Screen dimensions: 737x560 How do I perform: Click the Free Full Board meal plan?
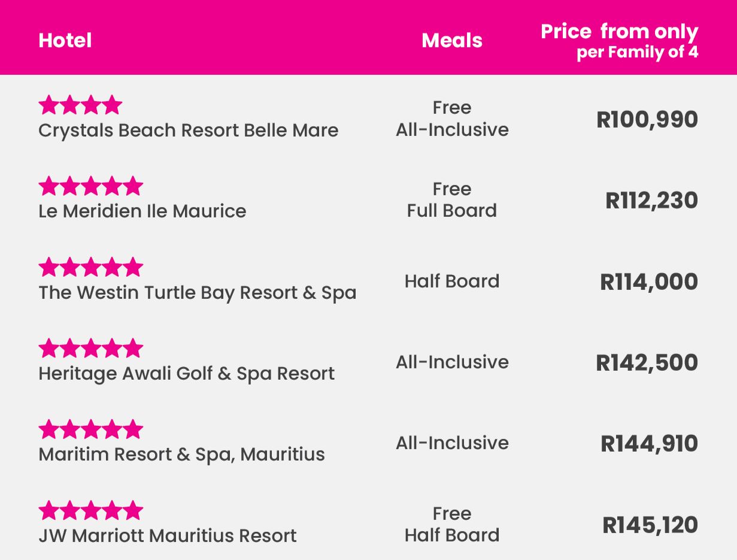(452, 200)
